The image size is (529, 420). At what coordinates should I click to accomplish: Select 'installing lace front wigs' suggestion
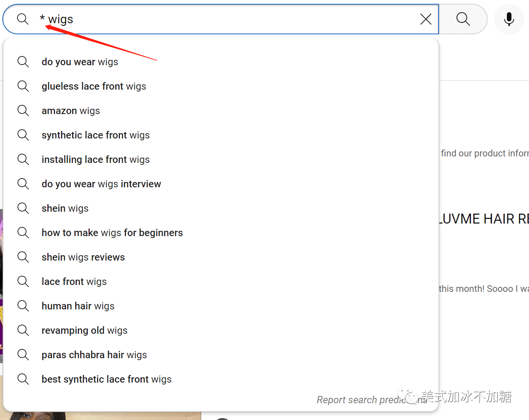click(x=95, y=159)
